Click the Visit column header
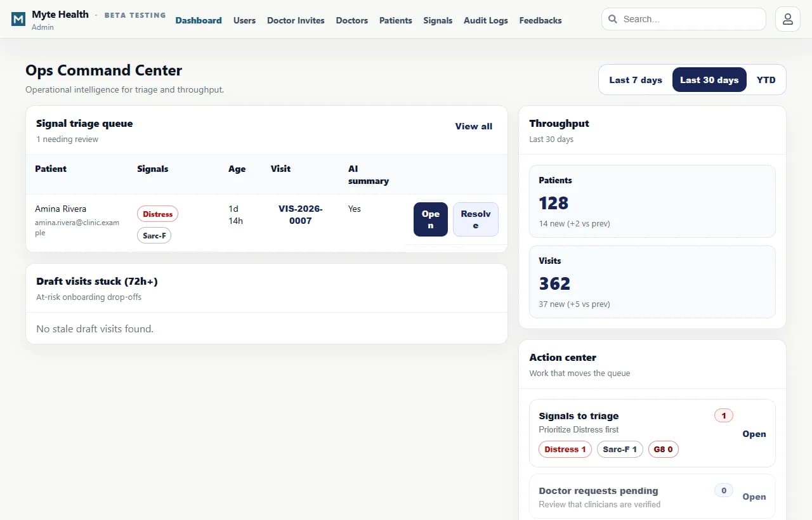Screen dimensions: 812x520 (x=280, y=169)
